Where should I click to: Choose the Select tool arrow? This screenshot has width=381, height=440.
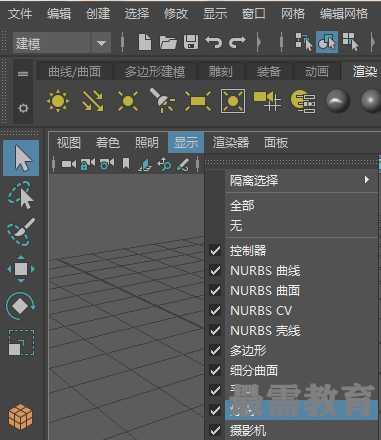tap(21, 158)
